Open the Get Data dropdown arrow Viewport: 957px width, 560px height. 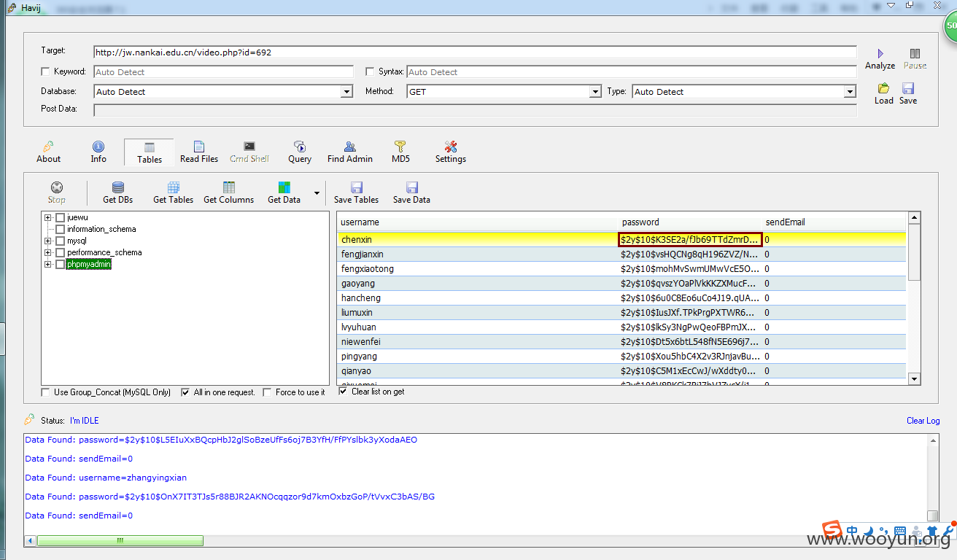[x=317, y=193]
